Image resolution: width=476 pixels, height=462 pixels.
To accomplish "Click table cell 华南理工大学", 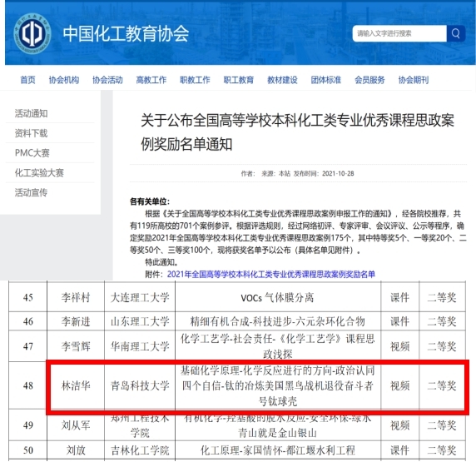I will pos(140,346).
